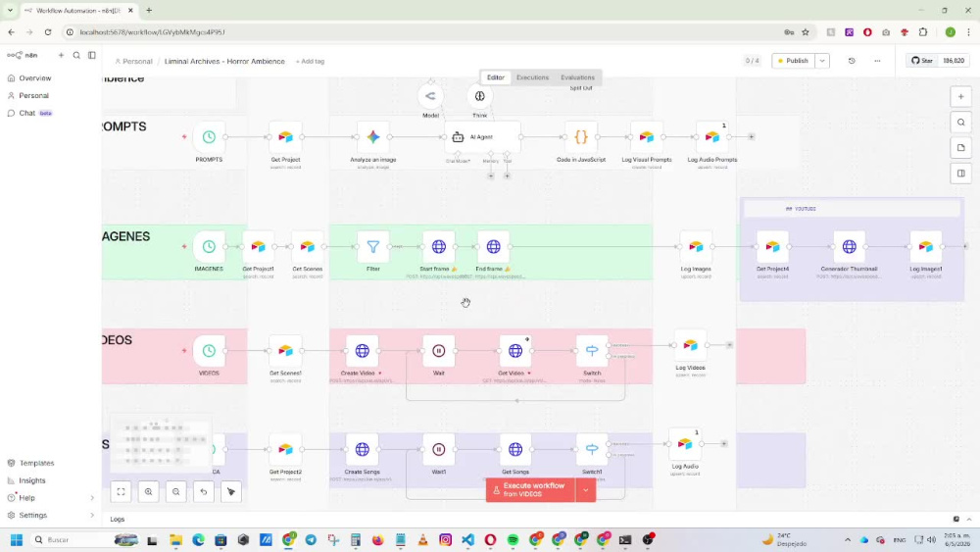
Task: Click the GitHub Star button
Action: click(922, 61)
